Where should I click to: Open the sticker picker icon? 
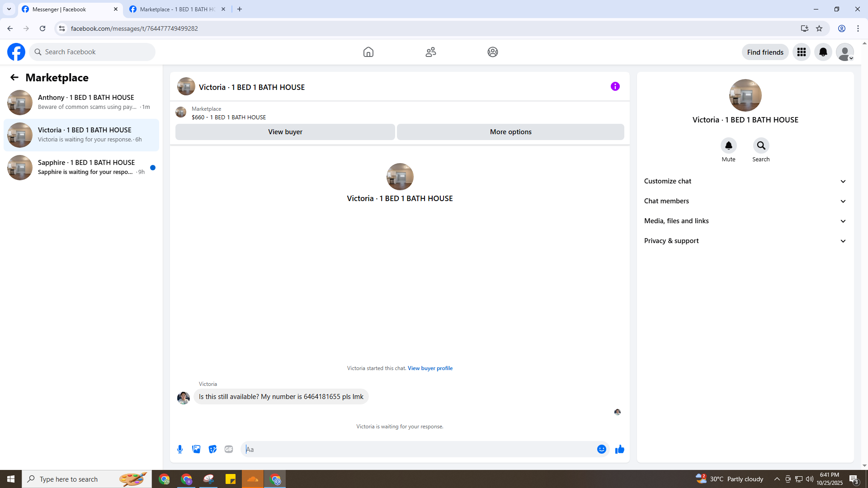click(212, 449)
